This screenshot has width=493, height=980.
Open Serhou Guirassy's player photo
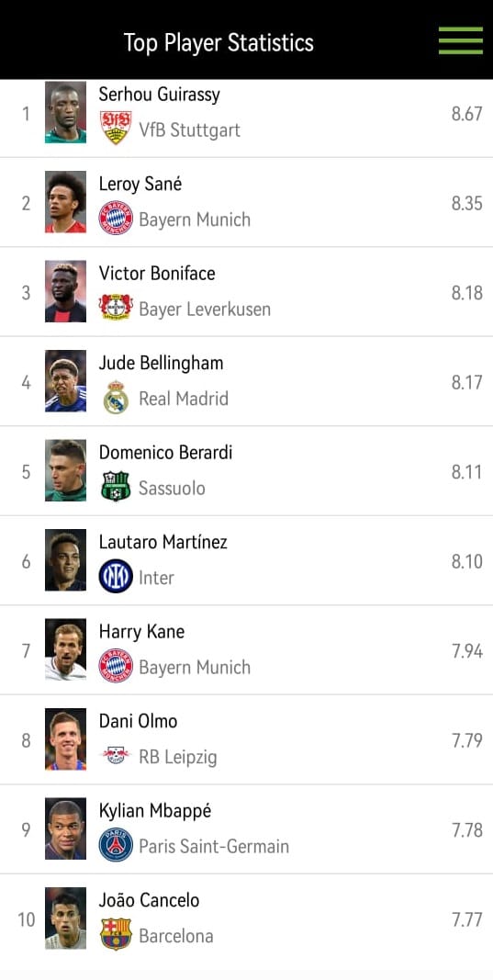tap(65, 112)
